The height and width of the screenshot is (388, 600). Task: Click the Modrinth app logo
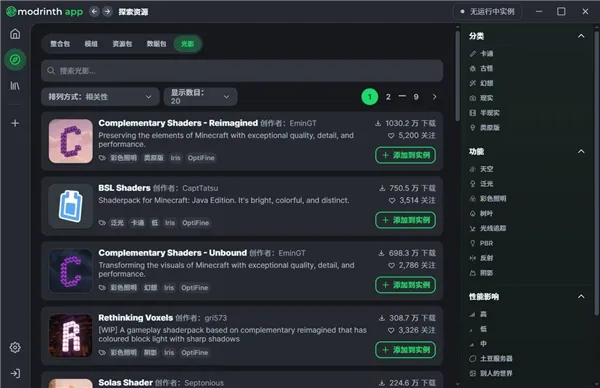45,11
